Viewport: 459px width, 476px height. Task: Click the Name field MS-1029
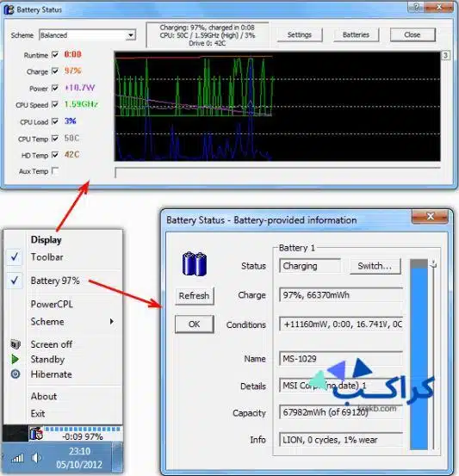[340, 359]
